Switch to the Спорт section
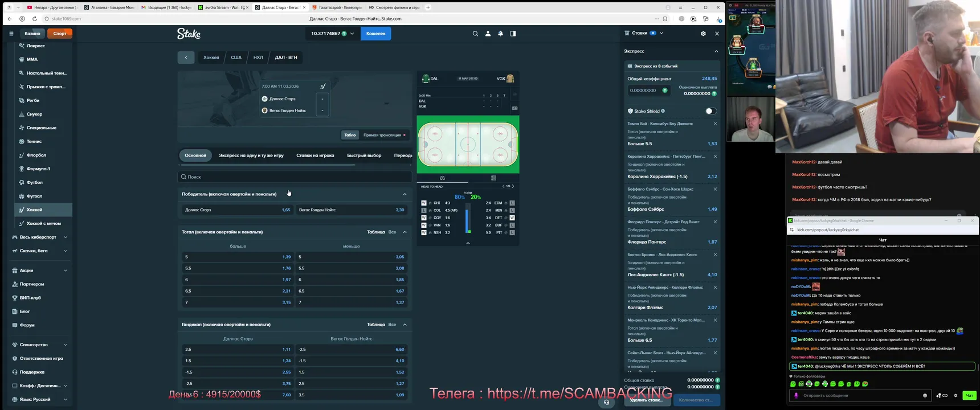The image size is (980, 410). click(x=60, y=34)
